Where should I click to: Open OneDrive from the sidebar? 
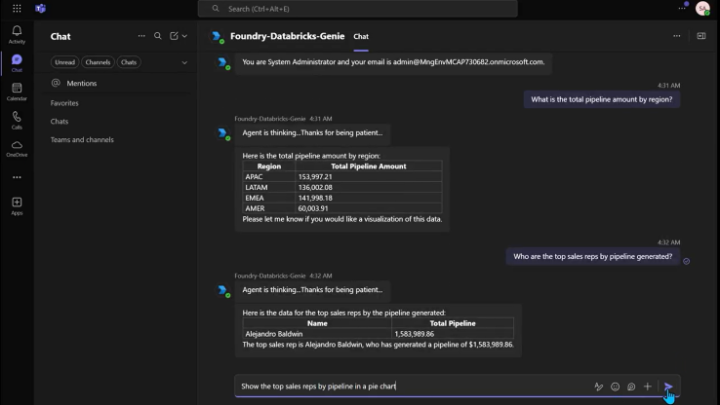(17, 148)
